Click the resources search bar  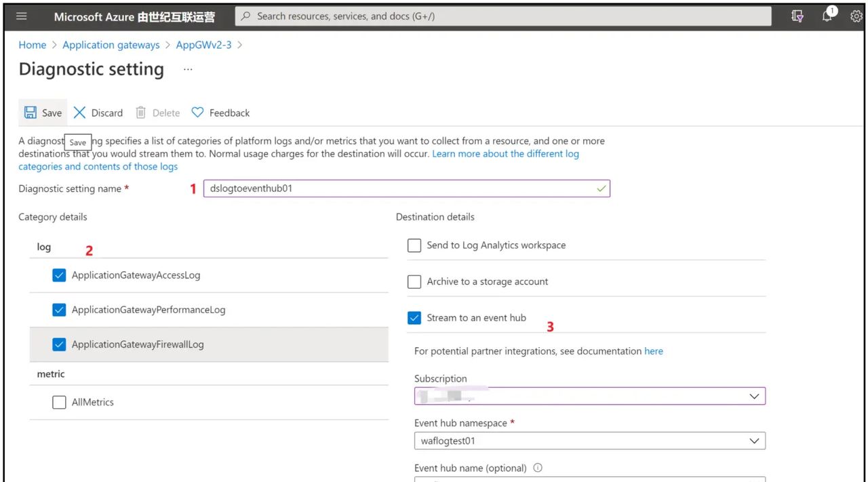(503, 16)
